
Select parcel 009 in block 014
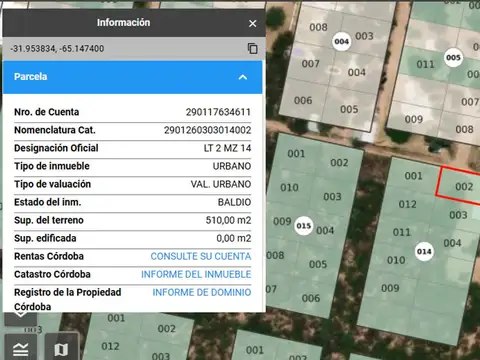pyautogui.click(x=390, y=288)
